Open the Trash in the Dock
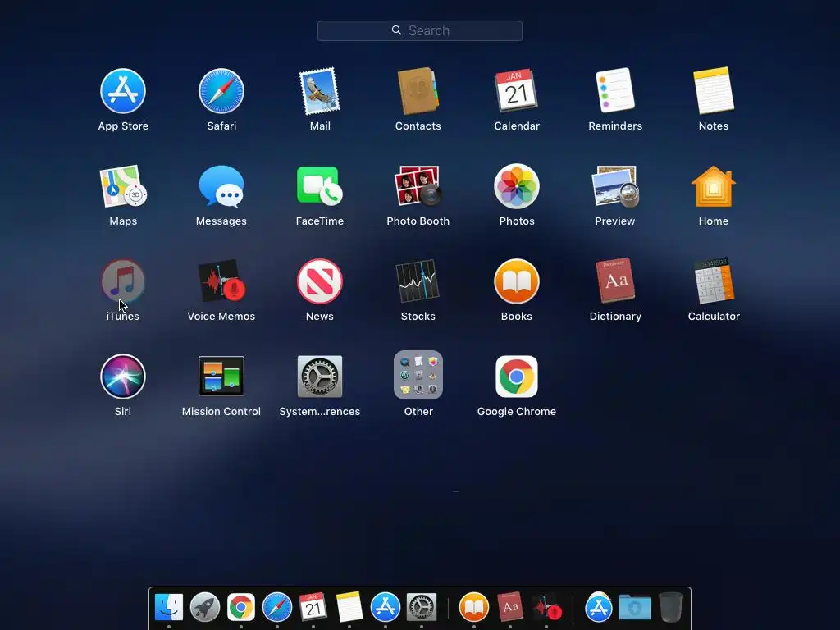Image resolution: width=840 pixels, height=630 pixels. (671, 608)
